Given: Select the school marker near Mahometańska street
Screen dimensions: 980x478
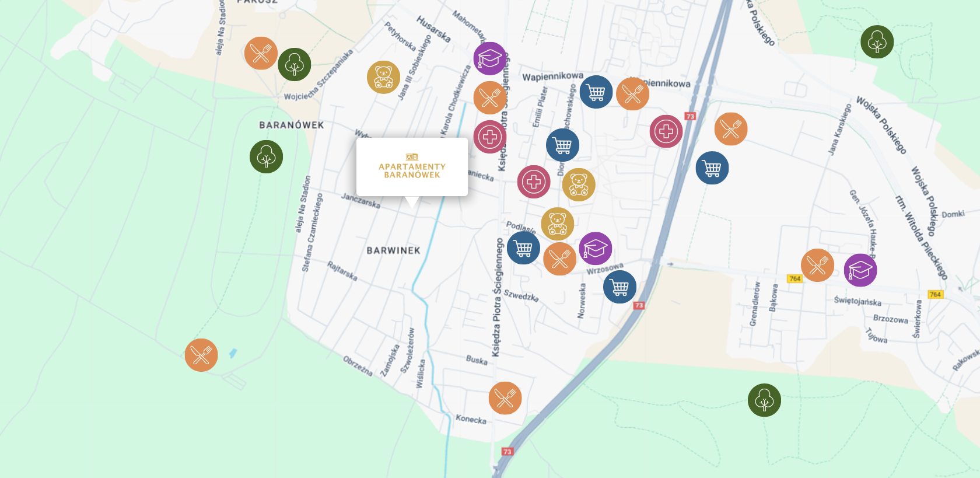Looking at the screenshot, I should (x=490, y=58).
